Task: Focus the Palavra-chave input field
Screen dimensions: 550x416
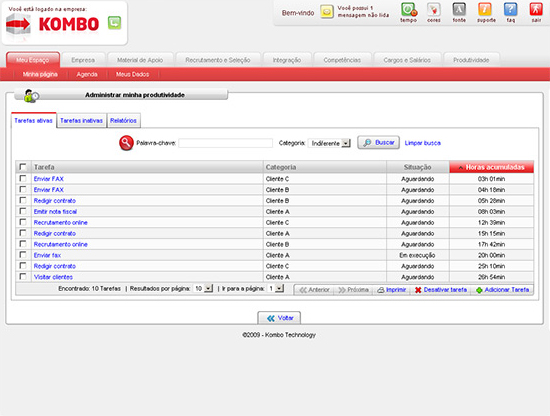Action: 226,143
